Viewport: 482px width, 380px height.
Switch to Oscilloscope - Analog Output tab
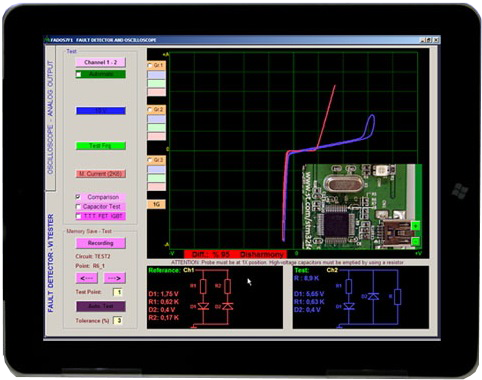(50, 117)
